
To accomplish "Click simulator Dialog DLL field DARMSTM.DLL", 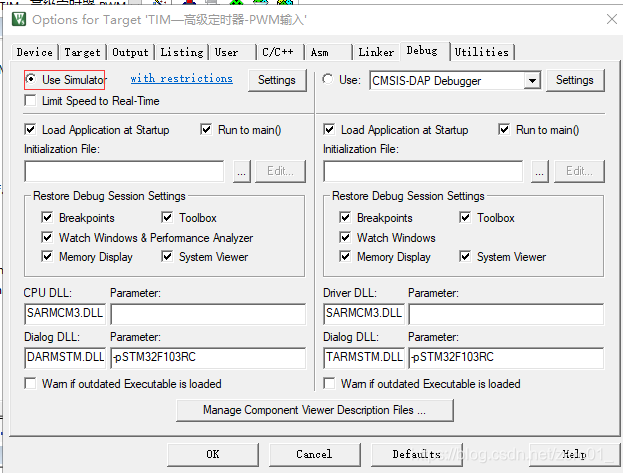I will 65,358.
